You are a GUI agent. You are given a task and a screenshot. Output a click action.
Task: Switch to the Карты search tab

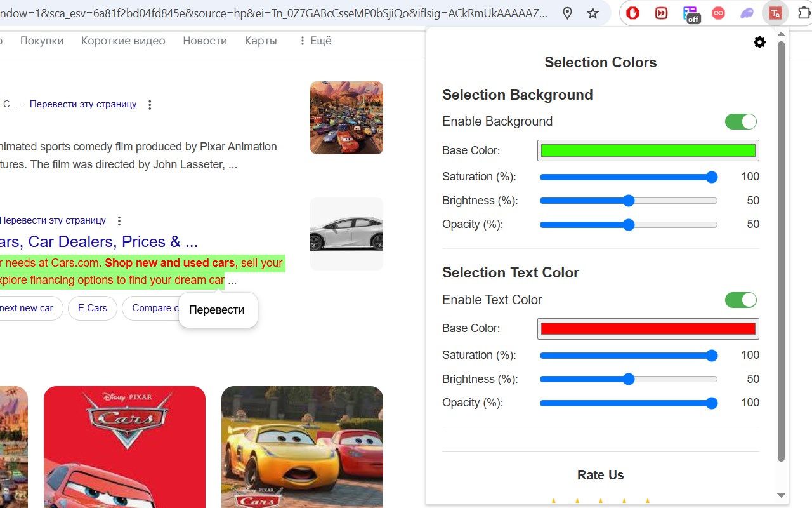click(261, 41)
